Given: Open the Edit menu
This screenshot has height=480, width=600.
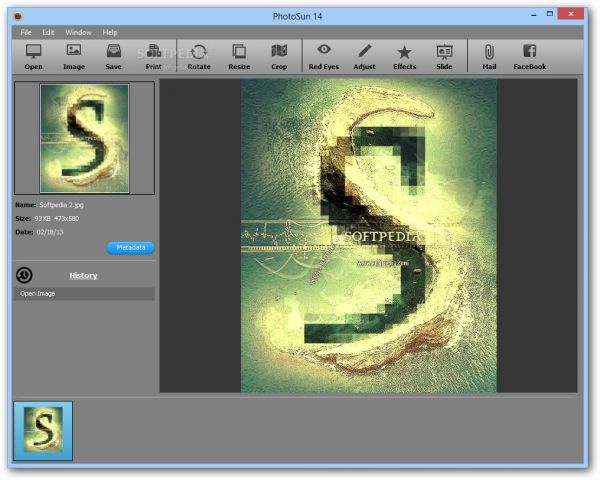Looking at the screenshot, I should click(48, 33).
